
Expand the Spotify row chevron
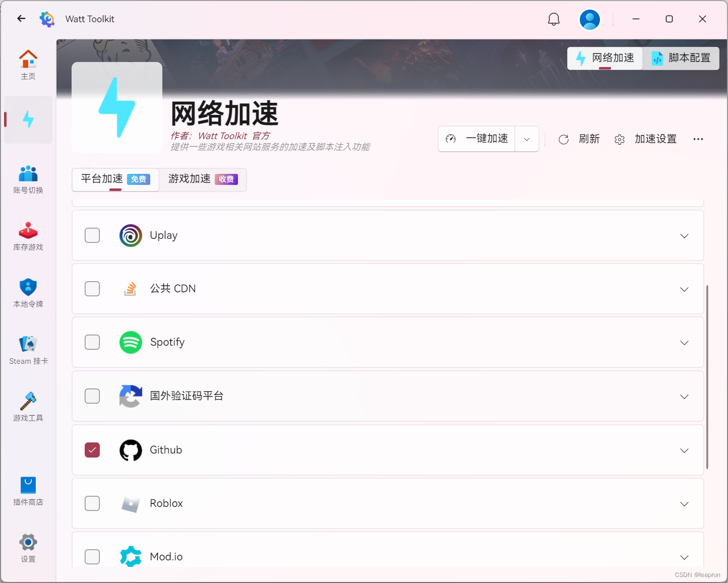(x=684, y=343)
